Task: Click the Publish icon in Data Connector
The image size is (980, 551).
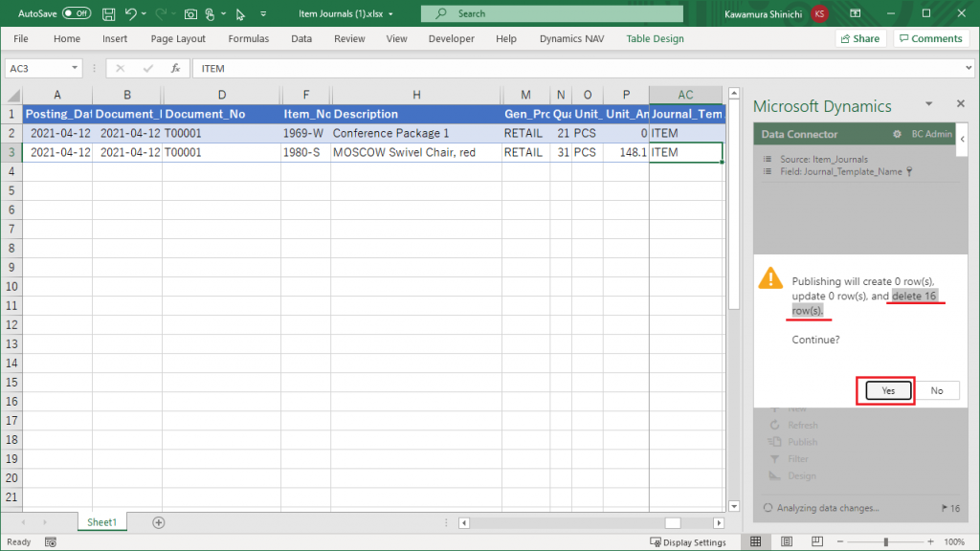Action: point(775,442)
